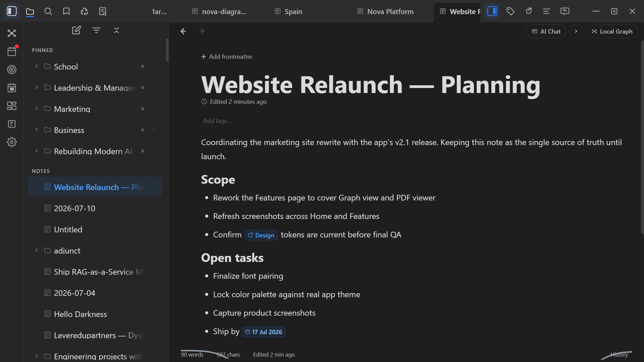Image resolution: width=644 pixels, height=362 pixels.
Task: Open the settings gear icon
Action: pyautogui.click(x=12, y=142)
